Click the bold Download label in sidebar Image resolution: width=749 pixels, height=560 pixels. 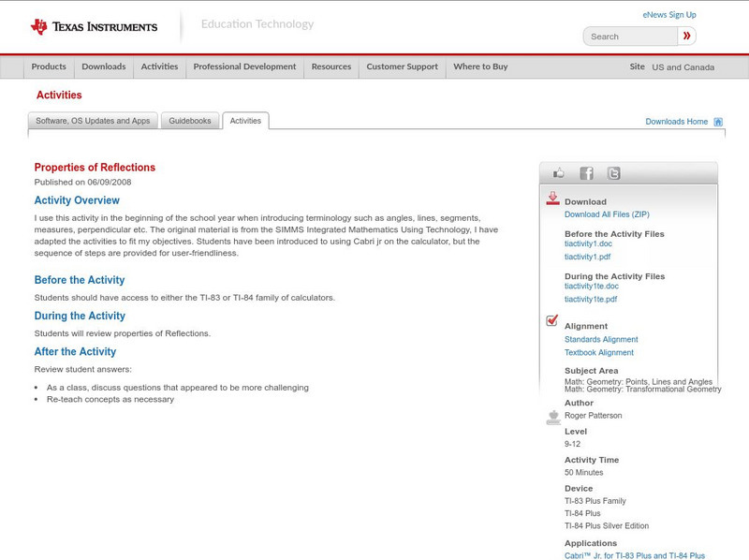(x=586, y=202)
